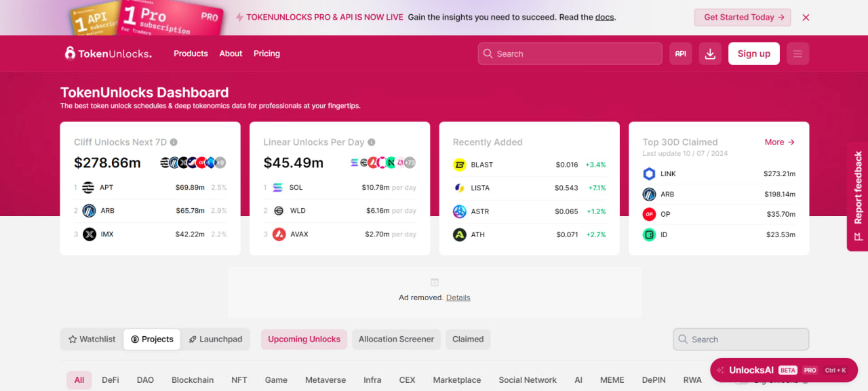This screenshot has height=391, width=868.
Task: Filter by Blockchain category
Action: tap(193, 380)
